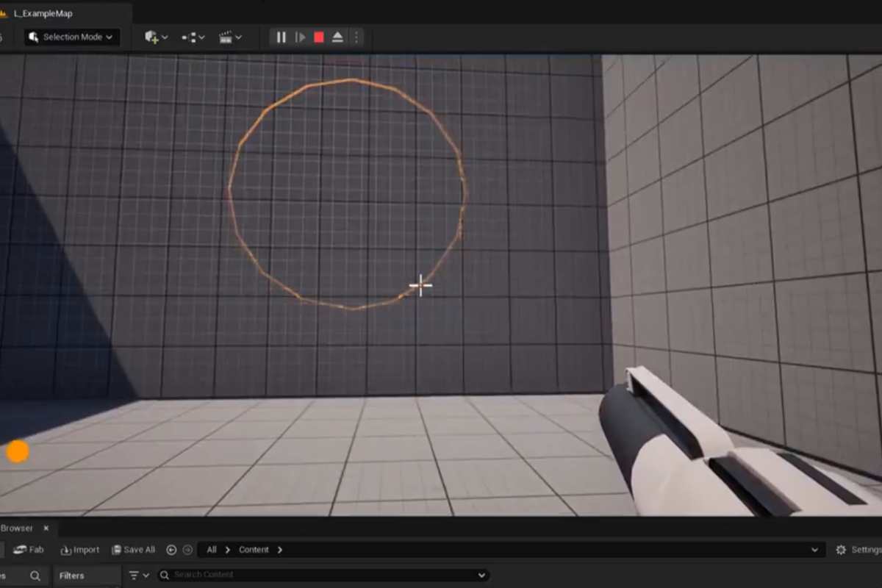
Task: Advance one frame with the frame-step icon
Action: (298, 37)
